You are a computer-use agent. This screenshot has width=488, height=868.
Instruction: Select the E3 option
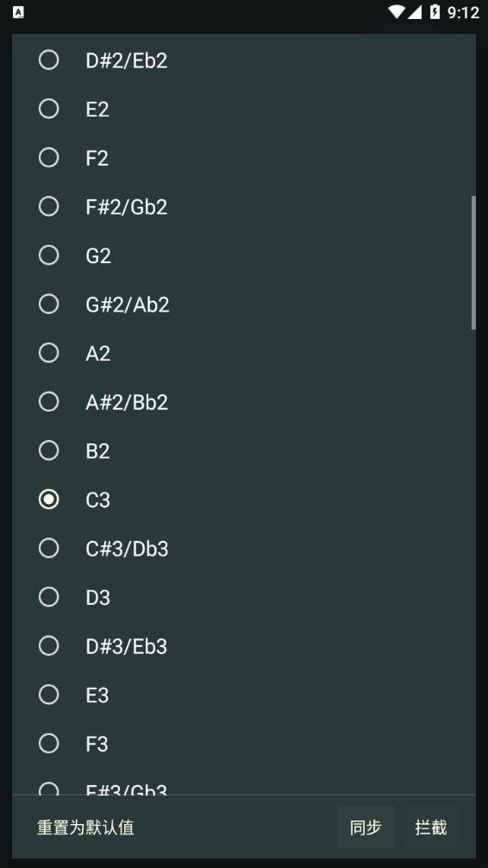(x=243, y=695)
